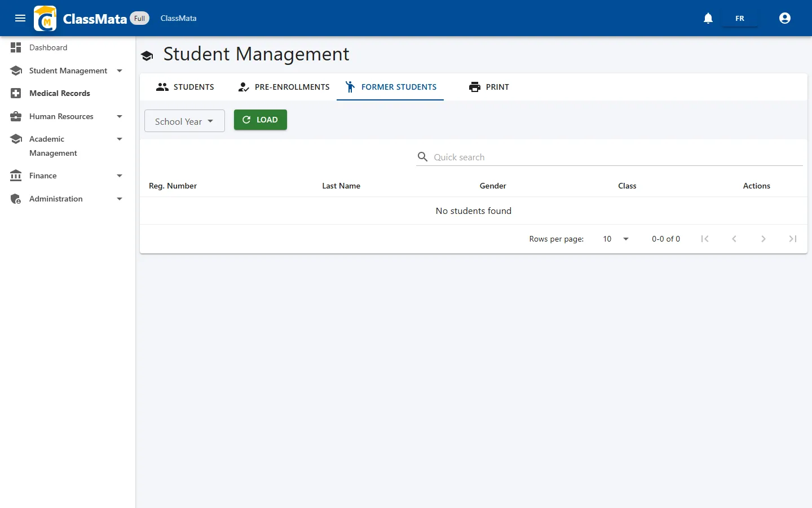Click the quick search magnifier icon

(x=422, y=156)
